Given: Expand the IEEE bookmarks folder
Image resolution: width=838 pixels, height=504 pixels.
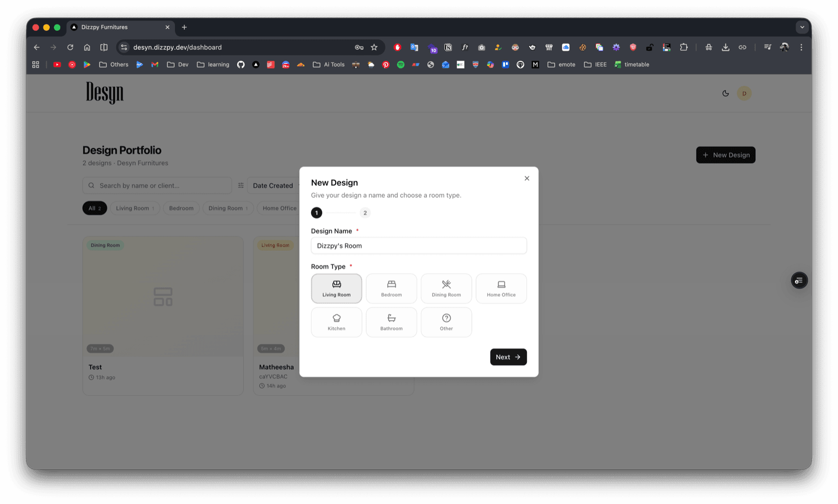Looking at the screenshot, I should click(x=595, y=64).
